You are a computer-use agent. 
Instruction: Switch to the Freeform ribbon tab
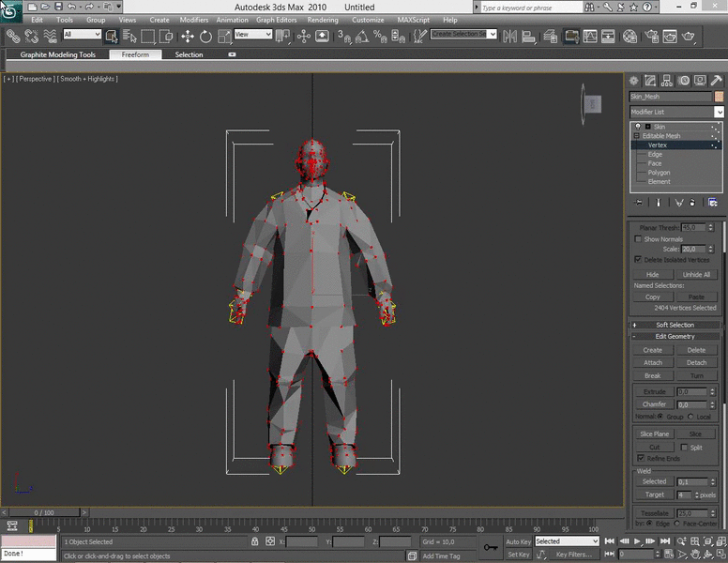click(135, 54)
